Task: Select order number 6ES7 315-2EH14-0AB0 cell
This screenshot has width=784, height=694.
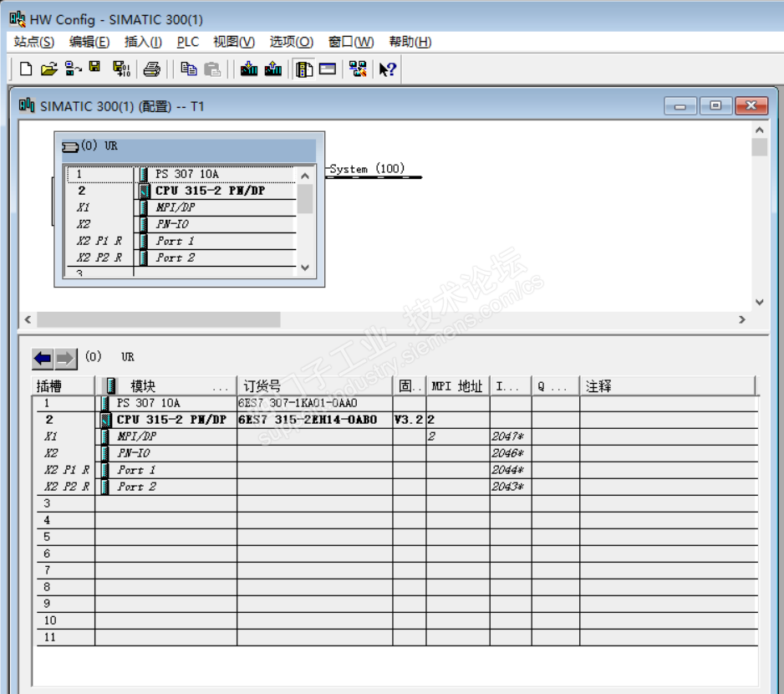Action: point(315,420)
